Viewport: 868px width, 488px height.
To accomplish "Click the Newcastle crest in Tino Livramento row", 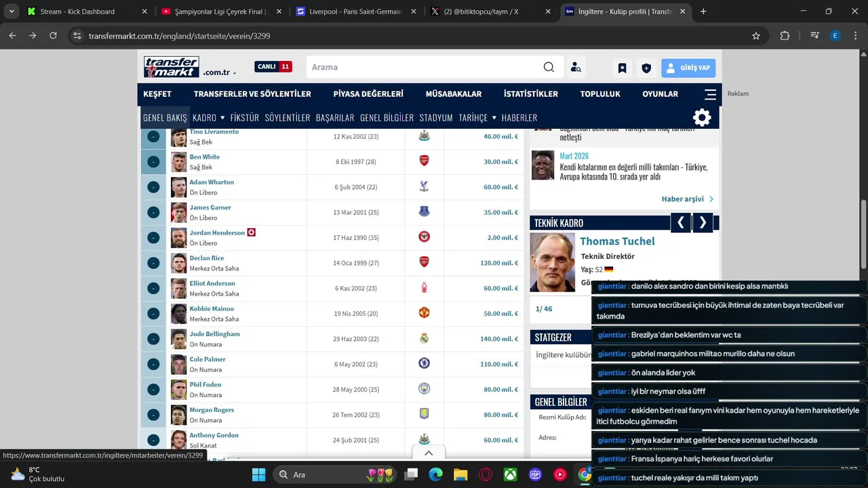I will coord(424,136).
